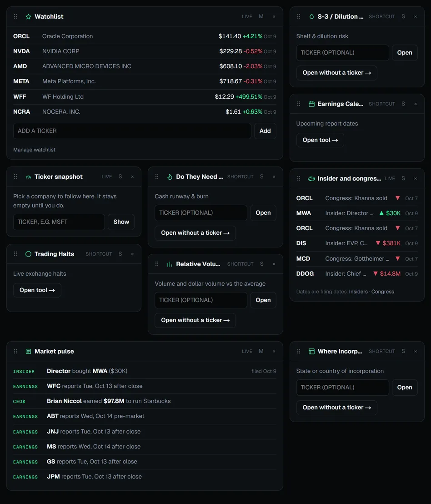431x504 pixels.
Task: Open the Insiders link
Action: point(358,292)
